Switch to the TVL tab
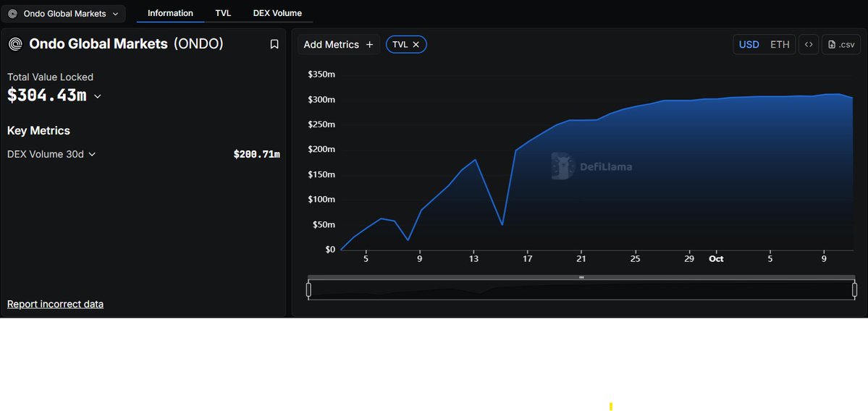 pos(223,13)
